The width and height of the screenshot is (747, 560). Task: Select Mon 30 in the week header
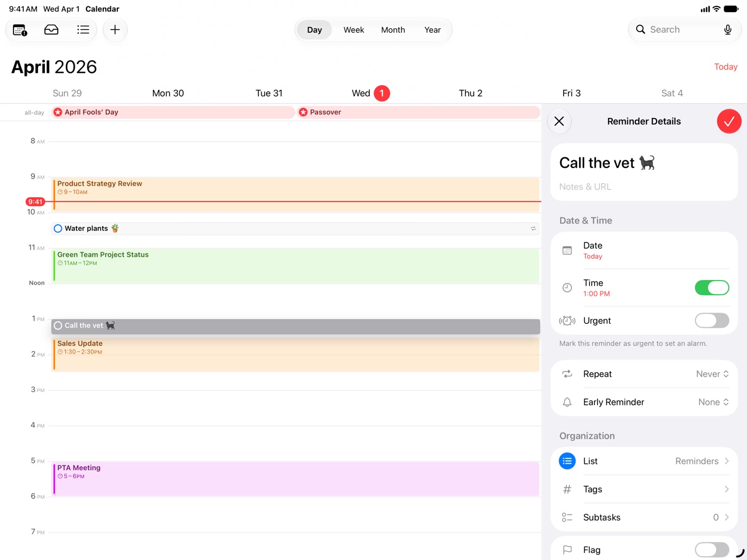click(168, 93)
